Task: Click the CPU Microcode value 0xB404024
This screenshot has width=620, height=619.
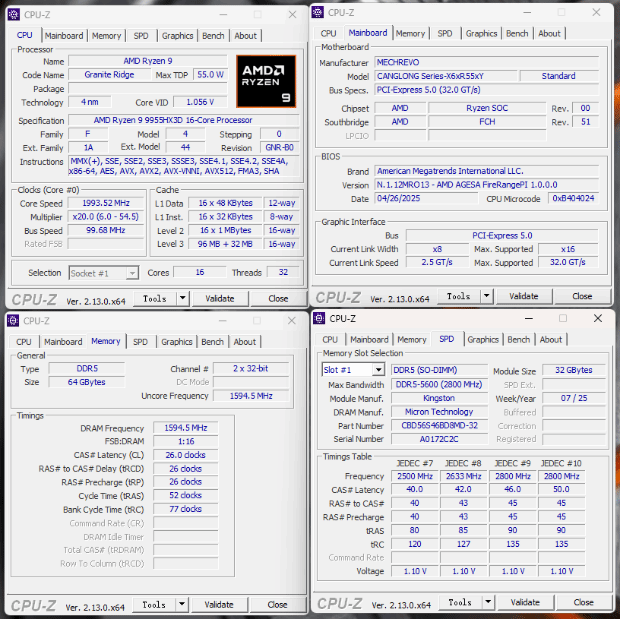Action: (x=573, y=198)
